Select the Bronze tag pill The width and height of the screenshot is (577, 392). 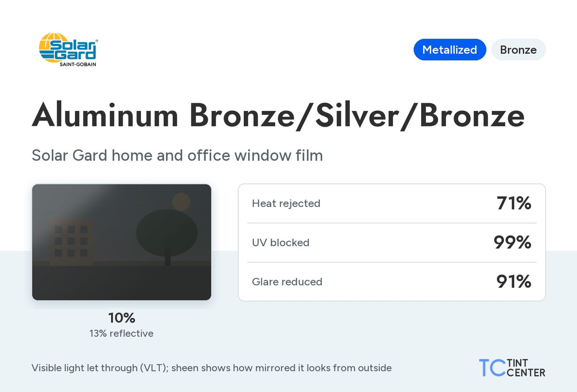tap(518, 49)
